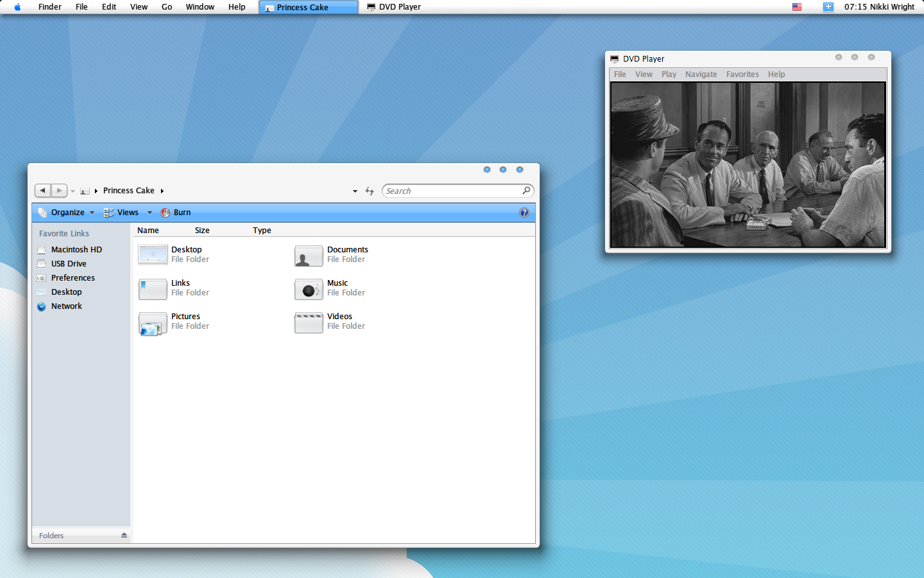Go forward with the right arrow button

(x=59, y=191)
